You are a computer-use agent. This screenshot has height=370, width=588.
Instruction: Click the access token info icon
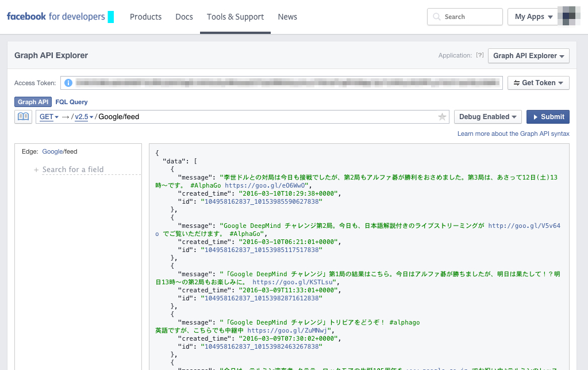(68, 83)
